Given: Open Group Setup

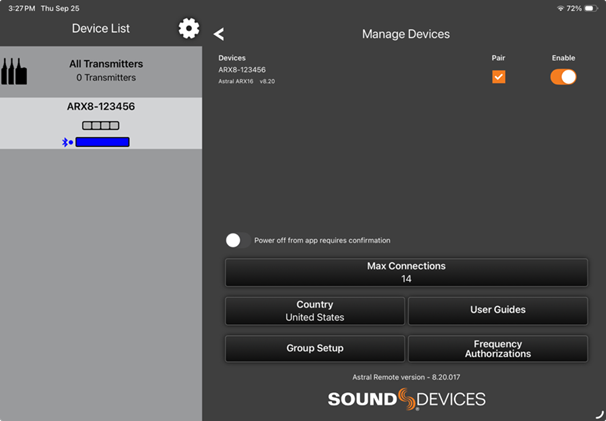Looking at the screenshot, I should click(315, 348).
